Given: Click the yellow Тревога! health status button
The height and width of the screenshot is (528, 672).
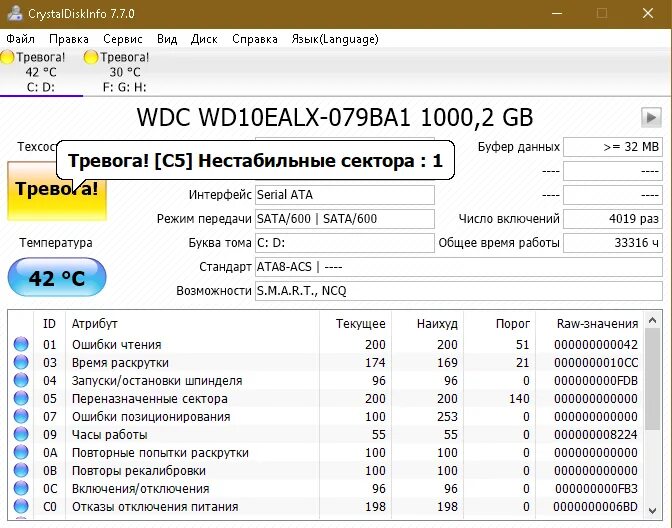Looking at the screenshot, I should pos(57,191).
